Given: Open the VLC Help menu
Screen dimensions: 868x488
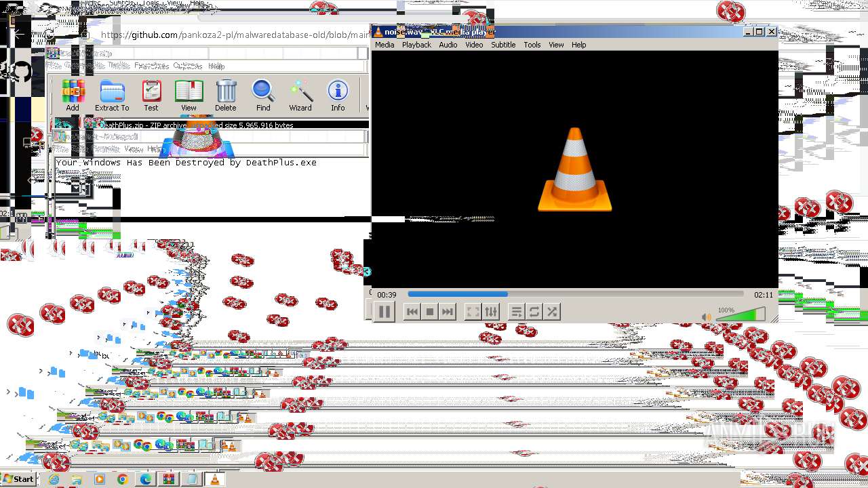Looking at the screenshot, I should click(x=578, y=45).
